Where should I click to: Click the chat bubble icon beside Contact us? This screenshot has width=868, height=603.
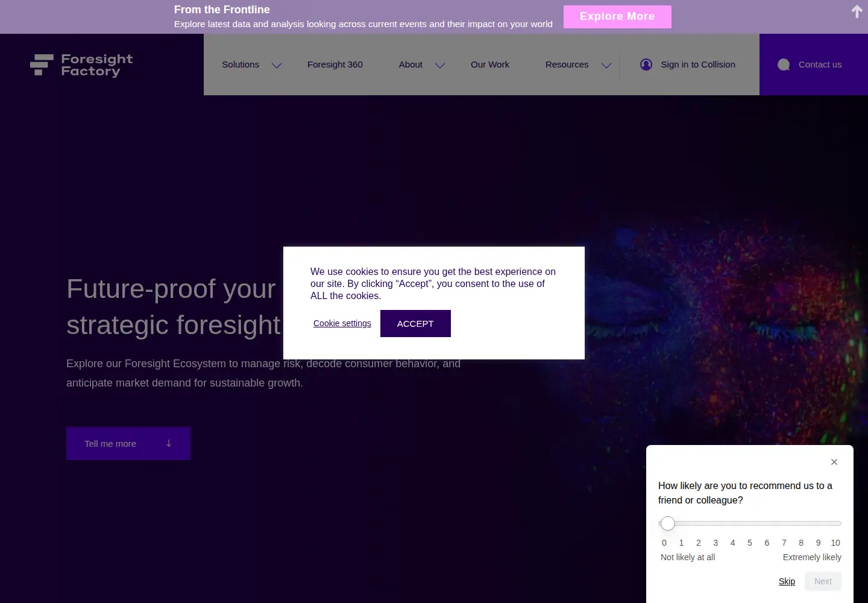[x=784, y=65]
